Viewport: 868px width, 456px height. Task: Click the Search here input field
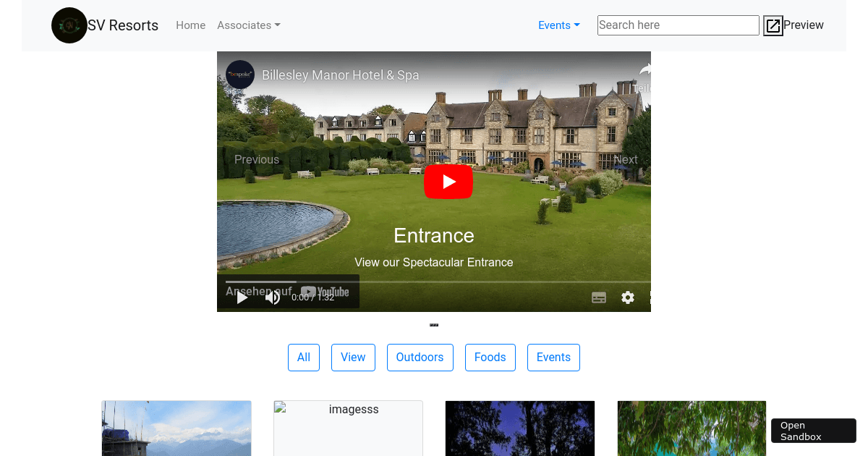tap(678, 25)
